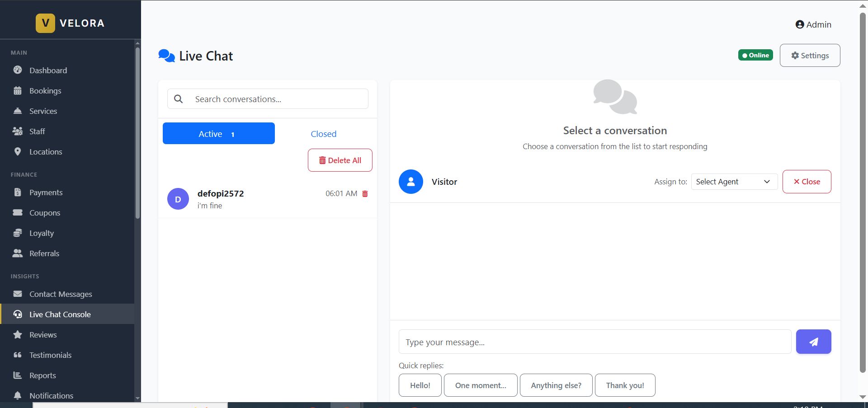Open Live Chat Settings
Screen dimensions: 868x408
coord(810,55)
